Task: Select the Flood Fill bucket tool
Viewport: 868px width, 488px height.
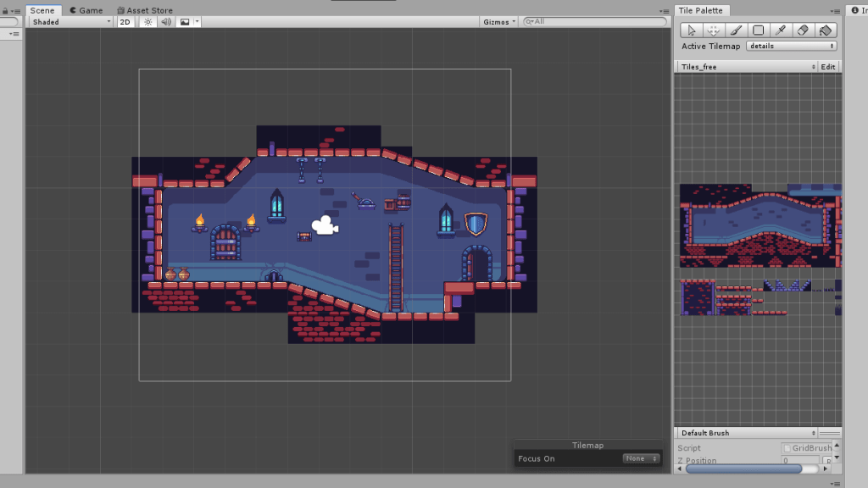Action: coord(826,30)
